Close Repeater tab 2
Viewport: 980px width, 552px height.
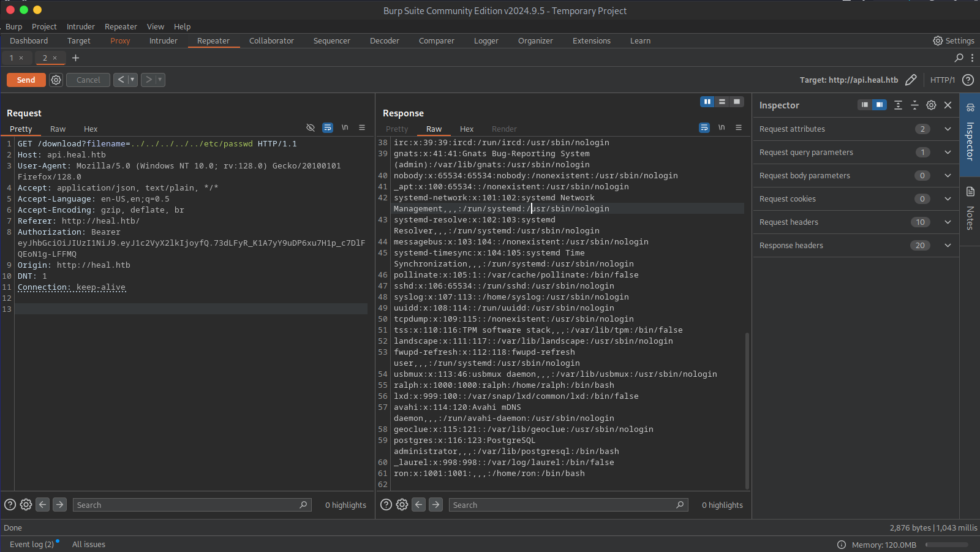click(x=55, y=58)
